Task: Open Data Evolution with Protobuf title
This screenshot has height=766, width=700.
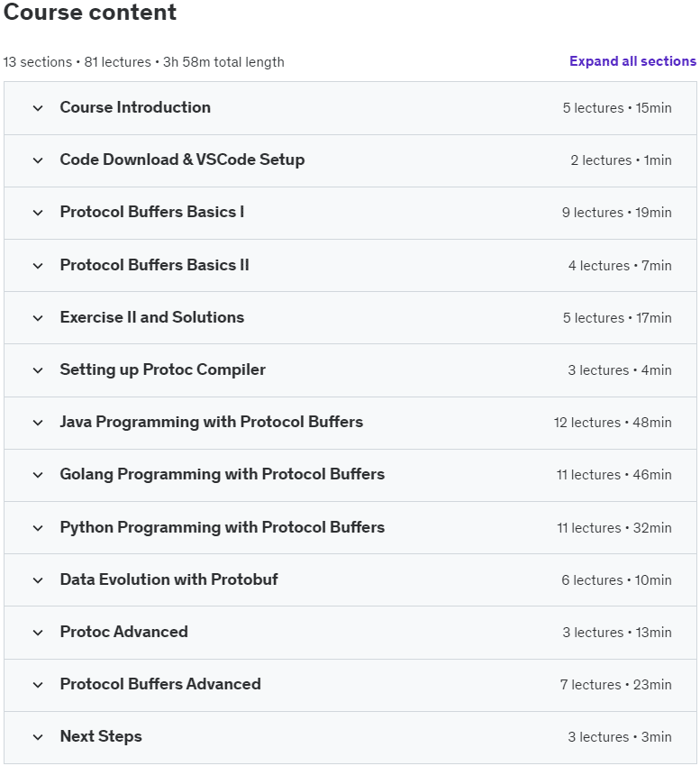Action: [169, 579]
